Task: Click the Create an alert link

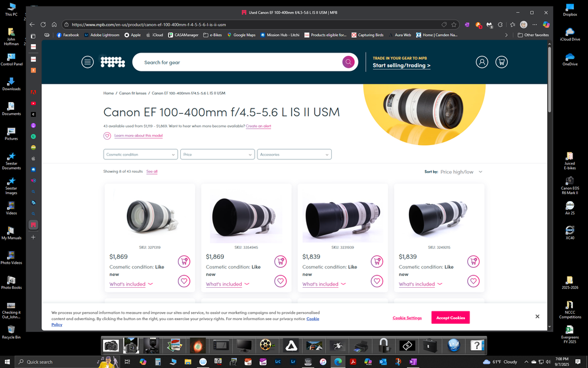Action: (x=258, y=126)
